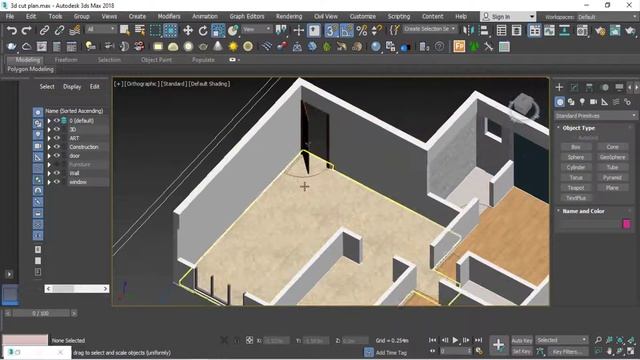Open the Rendering menu
This screenshot has height=360, width=640.
289,16
